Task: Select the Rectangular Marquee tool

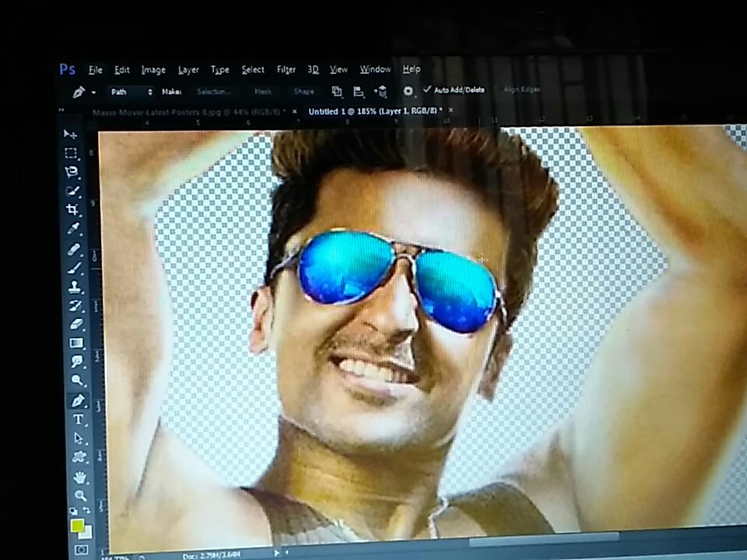Action: pos(71,153)
